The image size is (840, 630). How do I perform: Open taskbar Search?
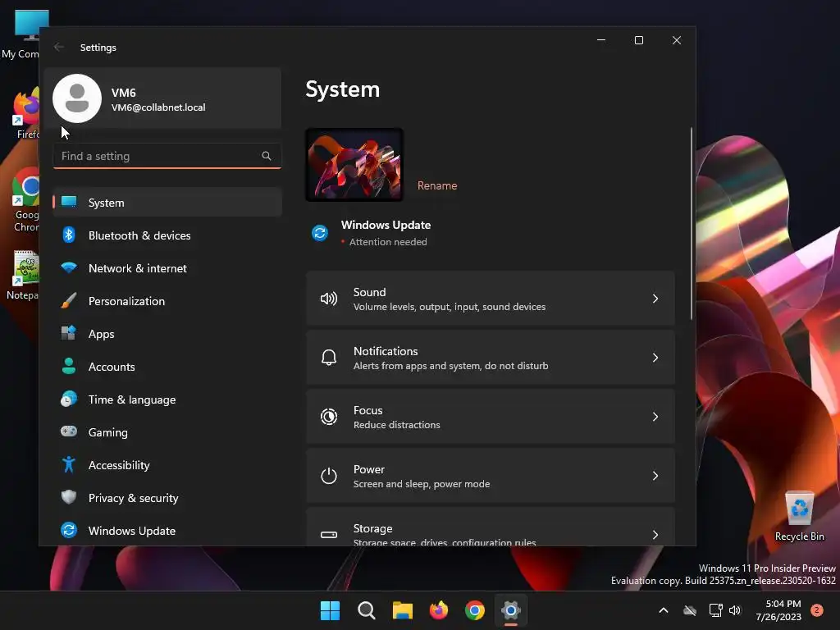367,610
